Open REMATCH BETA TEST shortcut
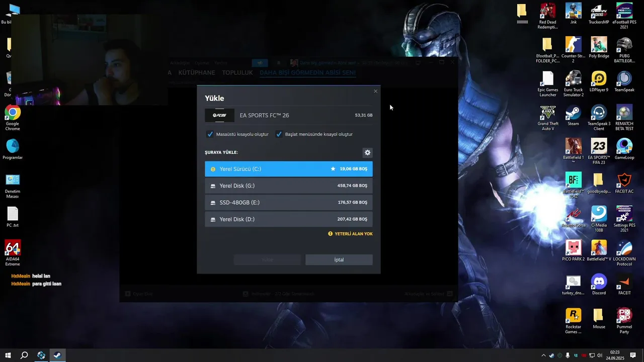644x362 pixels. [624, 118]
